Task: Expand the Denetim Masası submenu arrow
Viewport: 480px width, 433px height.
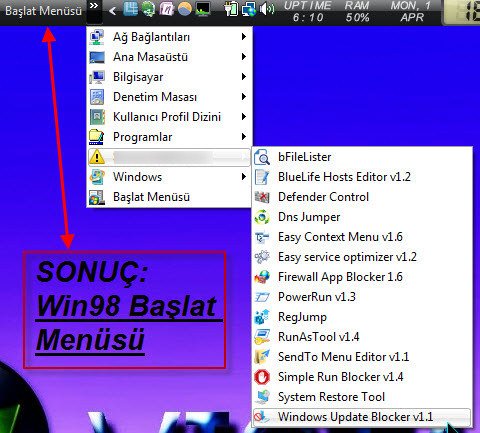Action: 244,97
